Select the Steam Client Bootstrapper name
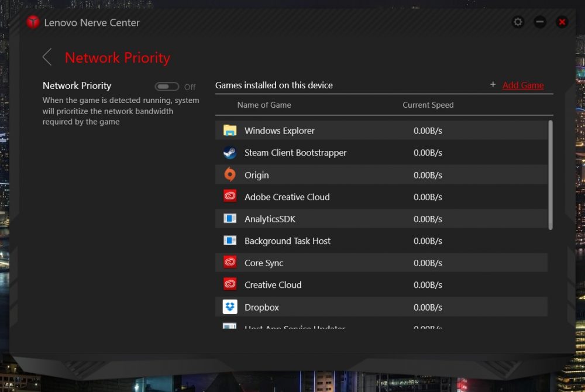Image resolution: width=585 pixels, height=392 pixels. [x=295, y=153]
